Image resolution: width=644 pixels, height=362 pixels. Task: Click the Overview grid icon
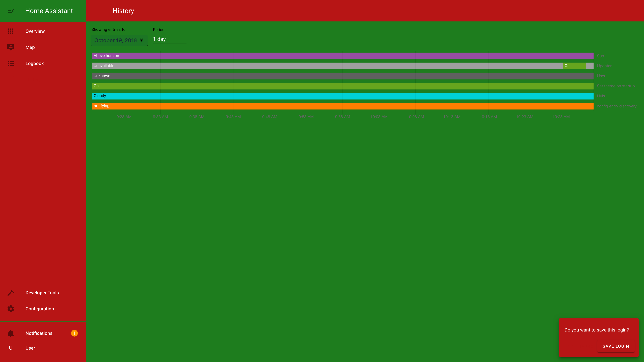(11, 31)
